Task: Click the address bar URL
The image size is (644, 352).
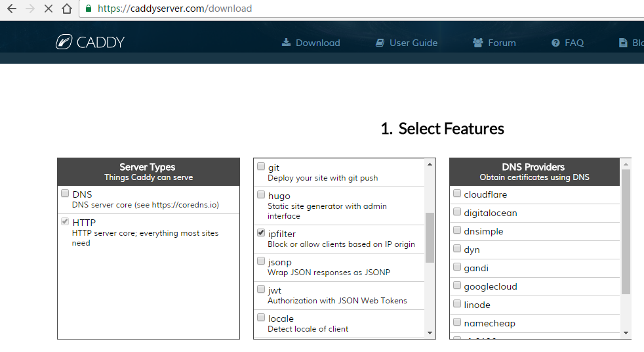Action: [174, 9]
